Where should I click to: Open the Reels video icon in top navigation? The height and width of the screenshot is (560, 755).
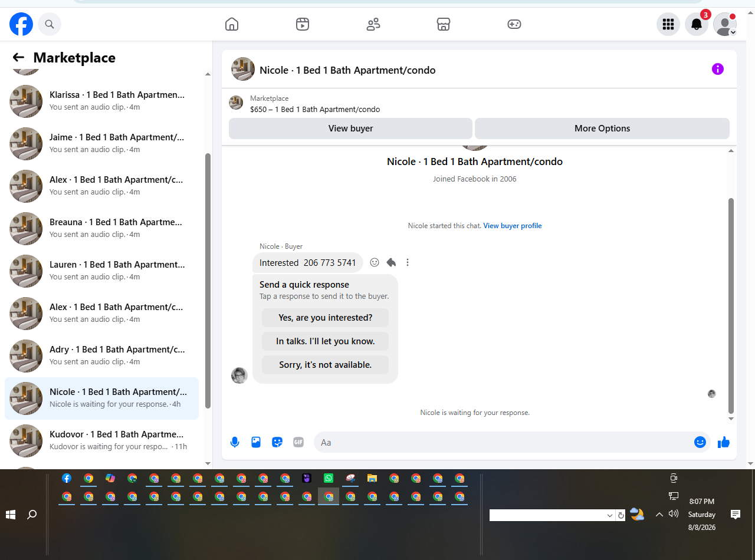point(303,24)
